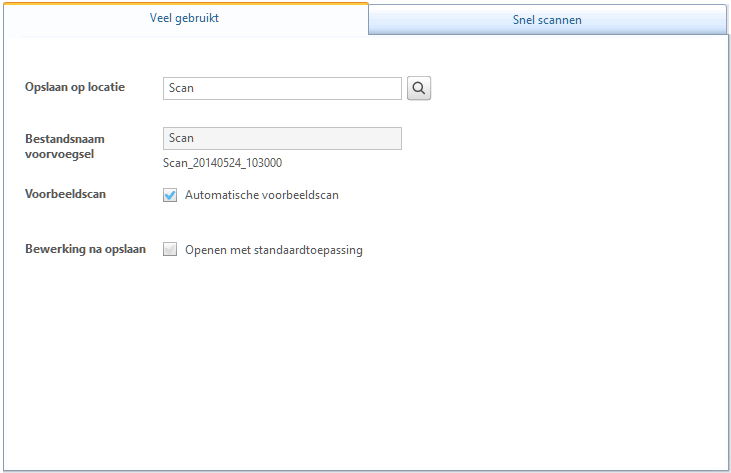Image resolution: width=731 pixels, height=473 pixels.
Task: Click the 'Voorbeeldscan' heading label
Action: coord(65,194)
